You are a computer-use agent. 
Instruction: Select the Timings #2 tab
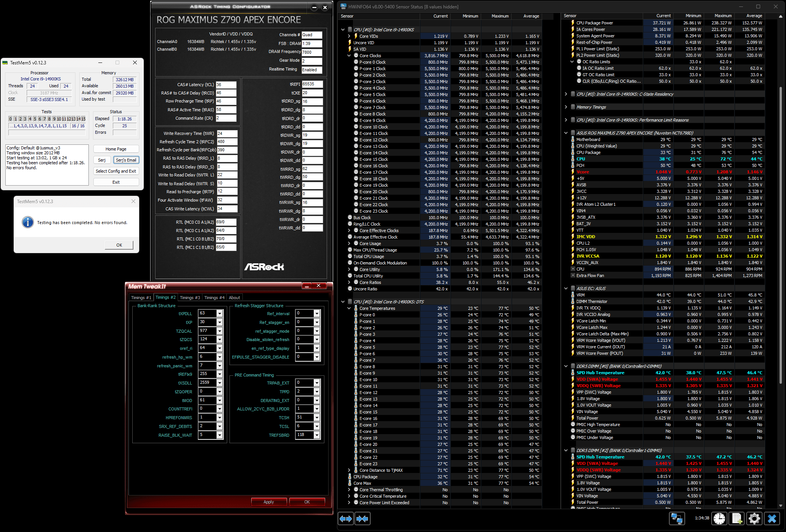pyautogui.click(x=165, y=297)
